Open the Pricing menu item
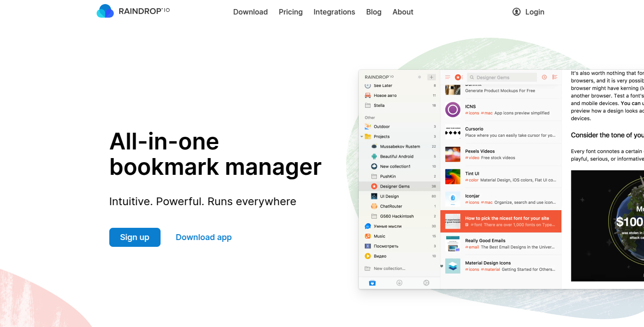The image size is (644, 327). coord(291,12)
